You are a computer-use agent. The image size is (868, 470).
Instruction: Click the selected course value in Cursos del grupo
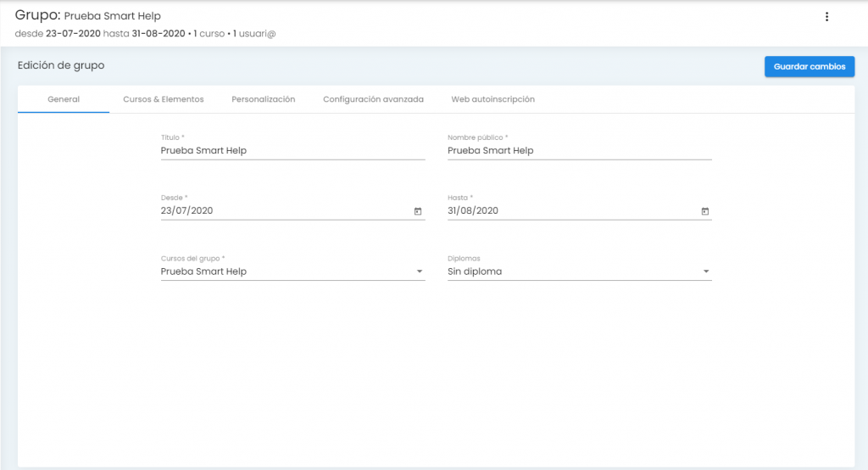click(x=203, y=271)
